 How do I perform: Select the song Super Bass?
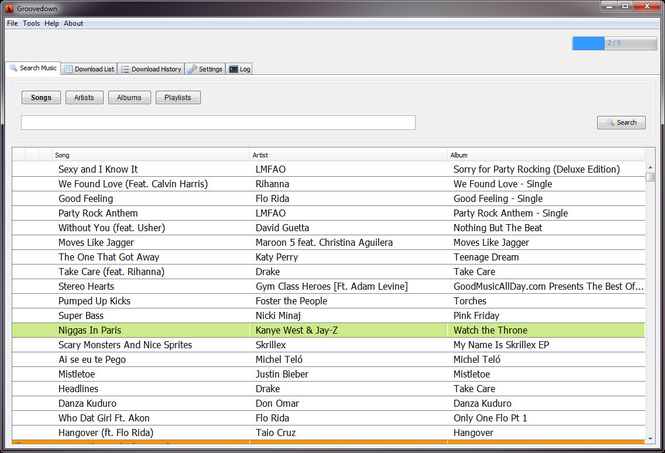81,316
